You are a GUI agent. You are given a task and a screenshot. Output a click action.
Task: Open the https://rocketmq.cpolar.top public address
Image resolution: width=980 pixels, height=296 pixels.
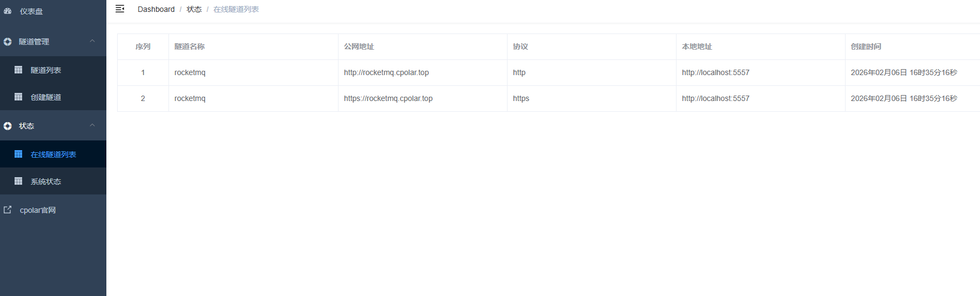(388, 98)
